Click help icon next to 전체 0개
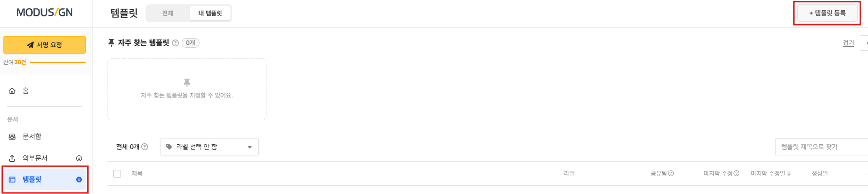868x194 pixels. coord(145,147)
